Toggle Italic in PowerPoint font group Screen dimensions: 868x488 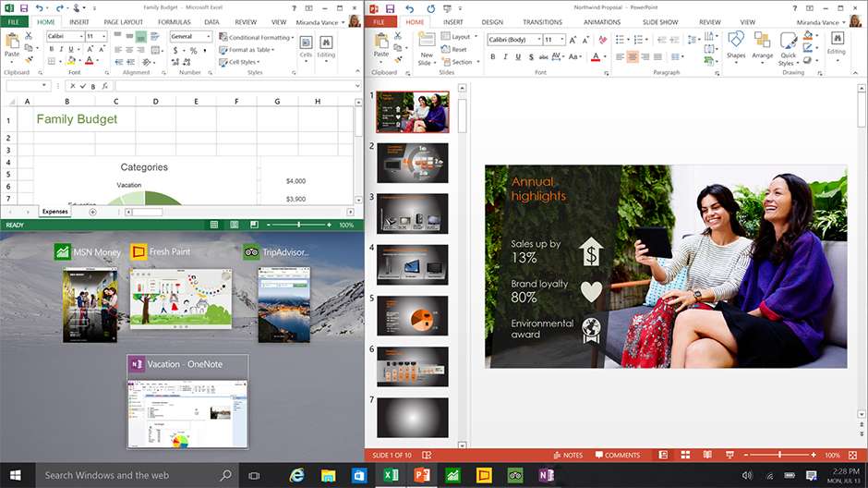coord(505,56)
